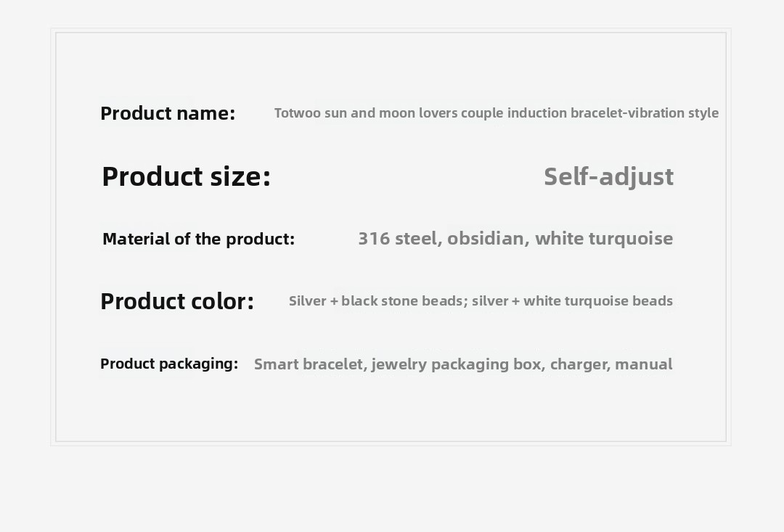The width and height of the screenshot is (784, 532).
Task: Select the "Self-adjust" size value
Action: pyautogui.click(x=608, y=176)
